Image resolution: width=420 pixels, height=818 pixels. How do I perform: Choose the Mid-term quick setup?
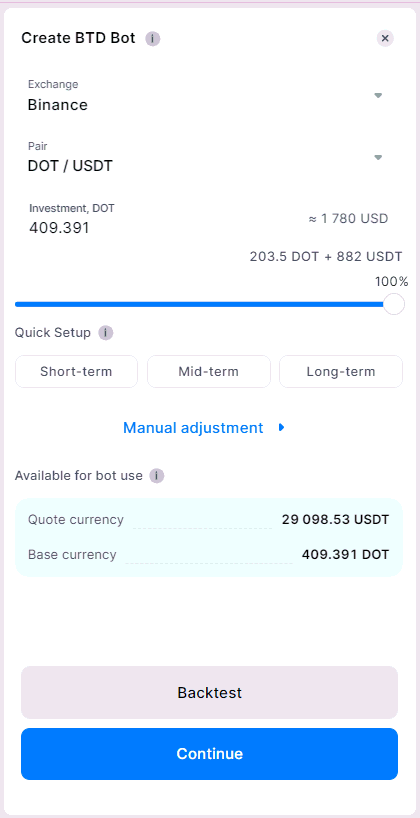click(209, 371)
